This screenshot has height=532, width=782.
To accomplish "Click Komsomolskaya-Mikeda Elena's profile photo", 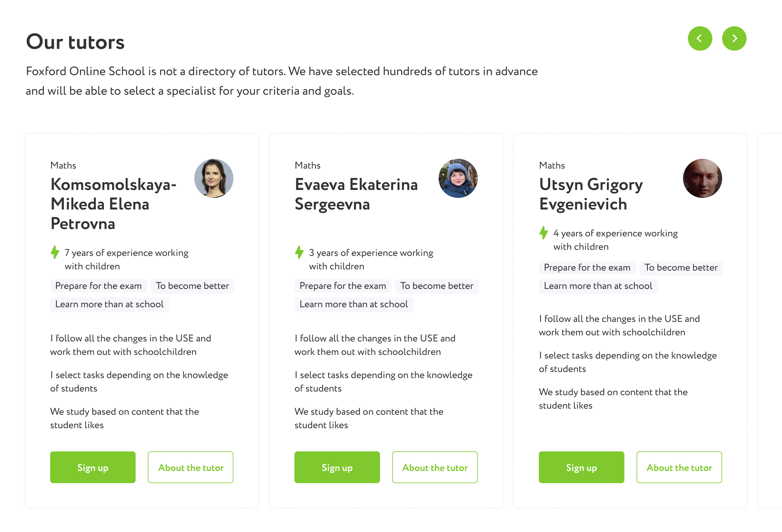I will (x=214, y=178).
